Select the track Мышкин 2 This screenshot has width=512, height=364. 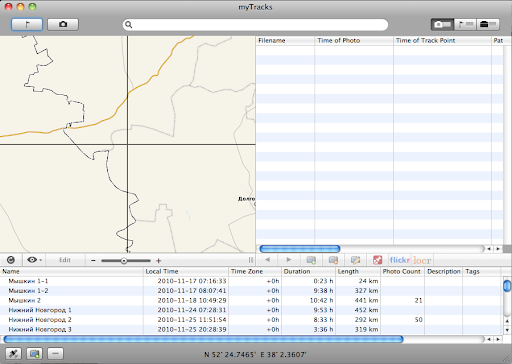(x=24, y=300)
